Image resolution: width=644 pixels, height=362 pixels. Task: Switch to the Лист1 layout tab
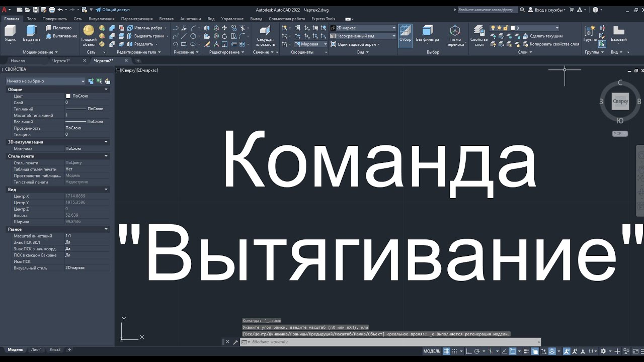(x=36, y=349)
